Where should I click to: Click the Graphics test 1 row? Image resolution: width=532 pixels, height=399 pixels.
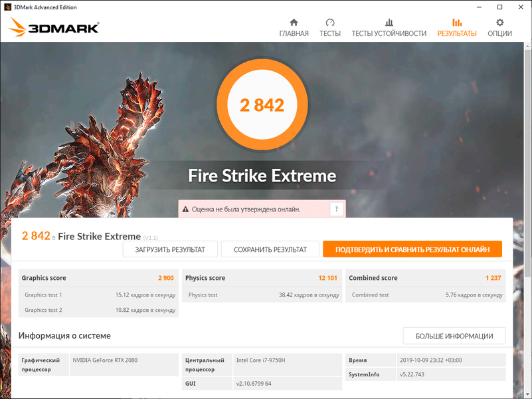tap(98, 295)
